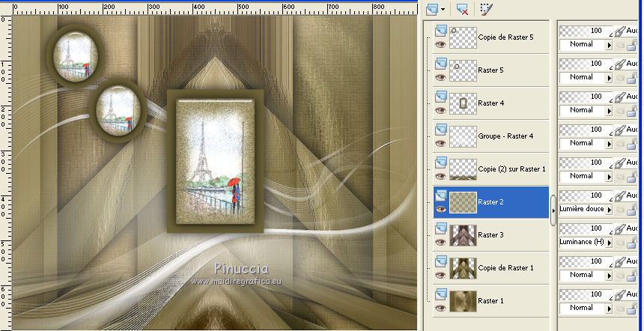
Task: Click the raster layer type icon of Raster 5
Action: tap(441, 63)
